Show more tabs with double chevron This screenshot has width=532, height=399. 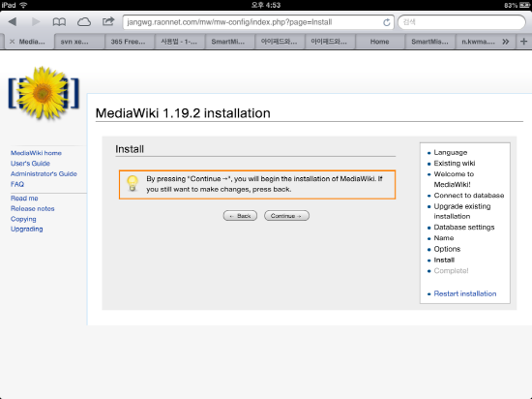[506, 42]
